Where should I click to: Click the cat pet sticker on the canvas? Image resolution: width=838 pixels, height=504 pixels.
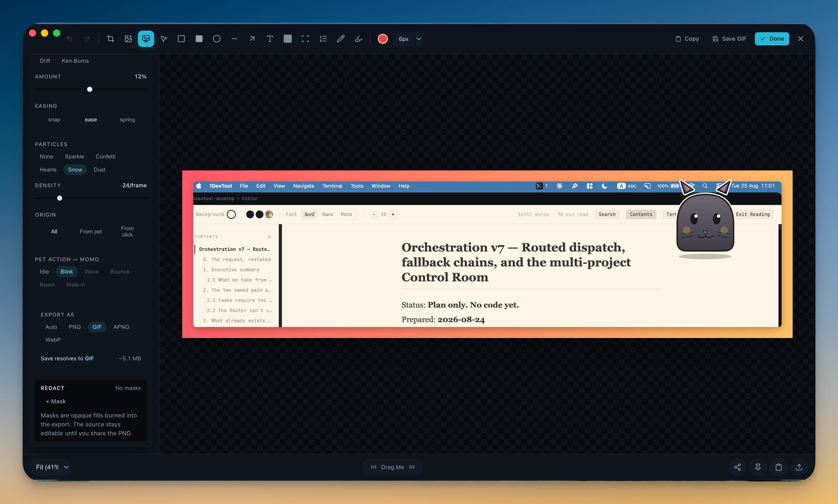pos(705,220)
